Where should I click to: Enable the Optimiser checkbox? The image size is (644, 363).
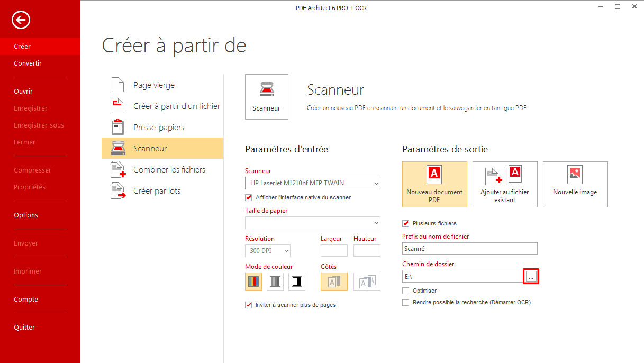point(406,291)
